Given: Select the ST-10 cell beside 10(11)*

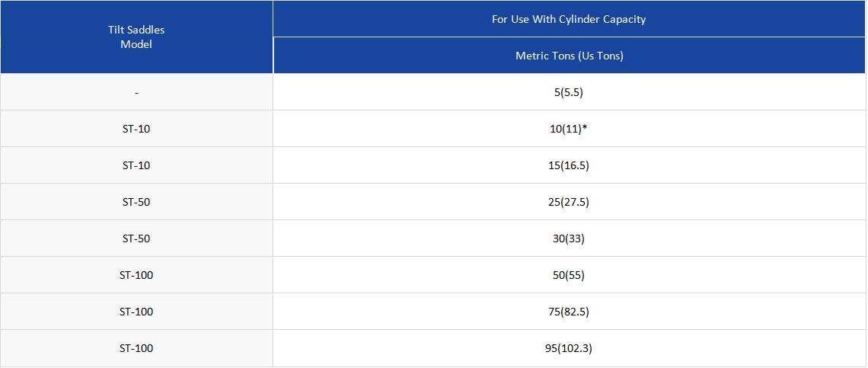Looking at the screenshot, I should (x=136, y=129).
